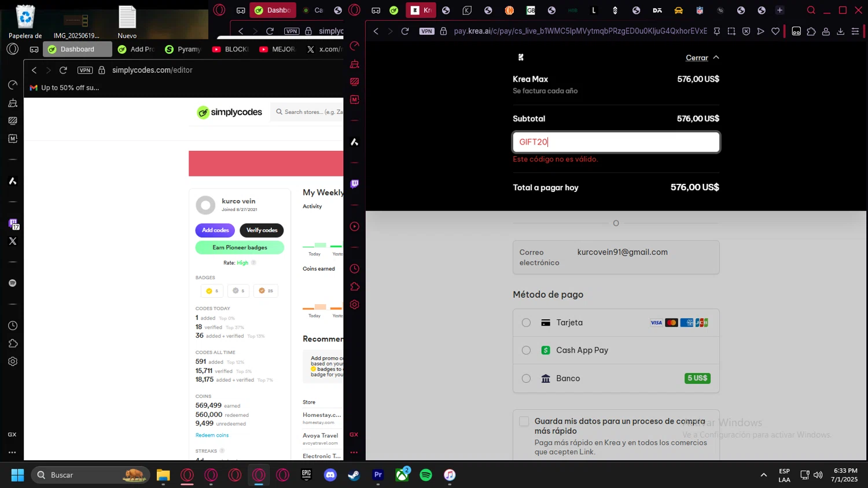The image size is (868, 488).
Task: Toggle the VPN badge in Krea window
Action: (x=427, y=31)
